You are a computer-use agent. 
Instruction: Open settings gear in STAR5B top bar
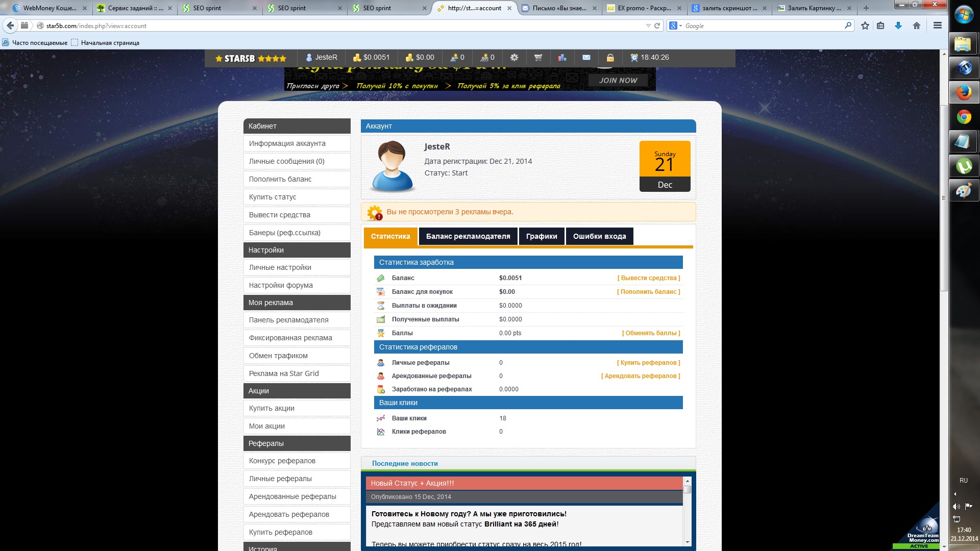(514, 58)
